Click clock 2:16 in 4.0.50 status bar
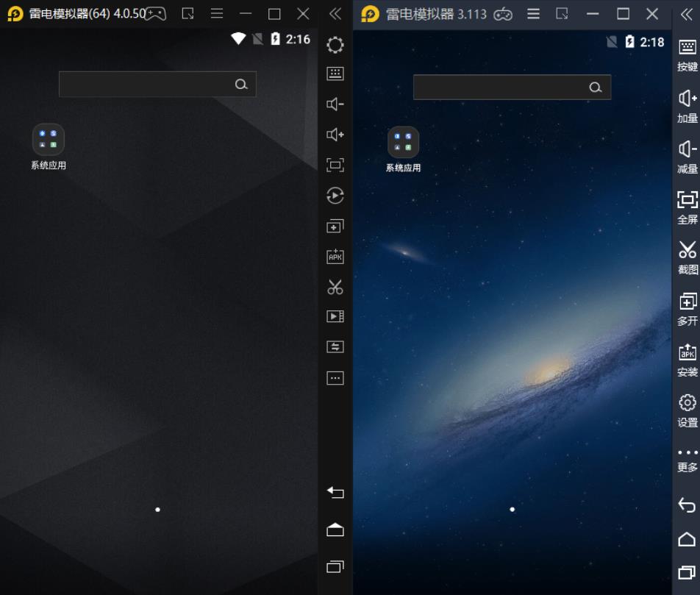700x595 pixels. 298,39
